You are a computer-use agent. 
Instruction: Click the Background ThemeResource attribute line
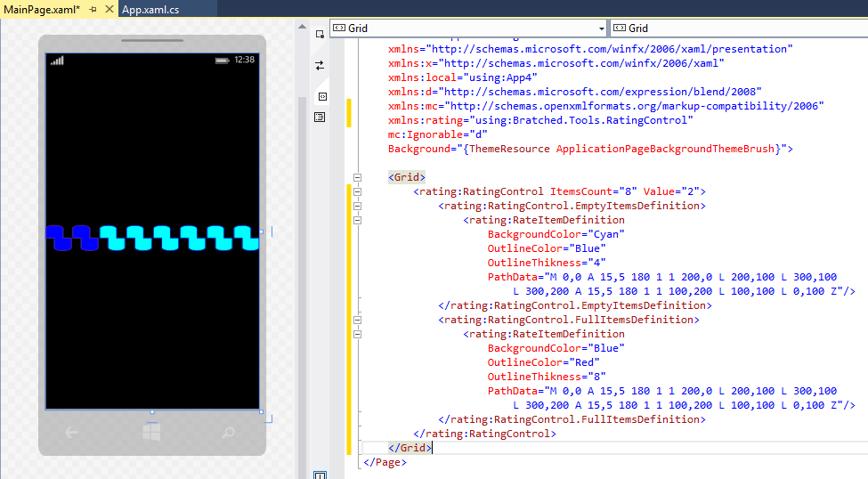[x=590, y=149]
